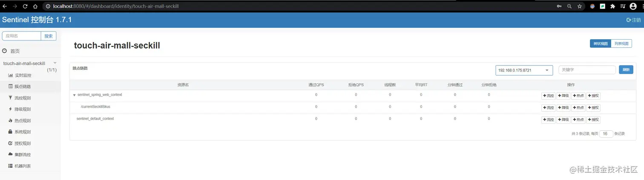This screenshot has height=180, width=644.
Task: Click the 拒绝QPS column header
Action: [356, 85]
